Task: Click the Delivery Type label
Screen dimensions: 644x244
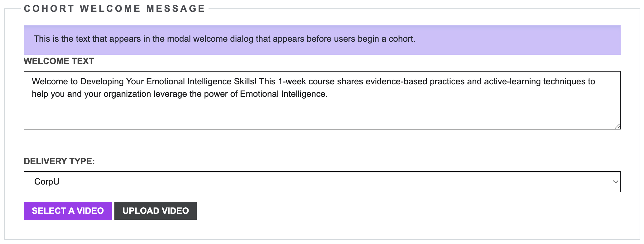Action: pyautogui.click(x=59, y=161)
